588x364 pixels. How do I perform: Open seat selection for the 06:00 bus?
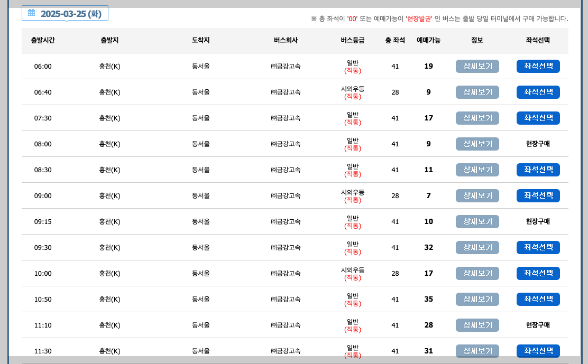(538, 66)
